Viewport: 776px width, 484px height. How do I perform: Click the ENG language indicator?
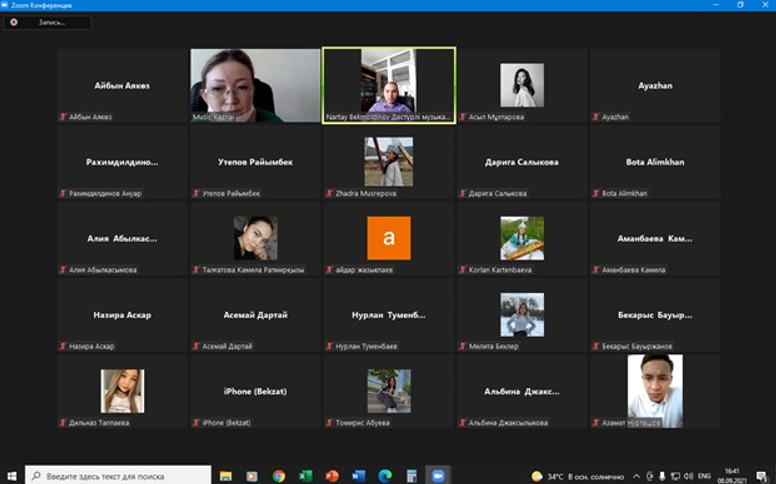[704, 476]
